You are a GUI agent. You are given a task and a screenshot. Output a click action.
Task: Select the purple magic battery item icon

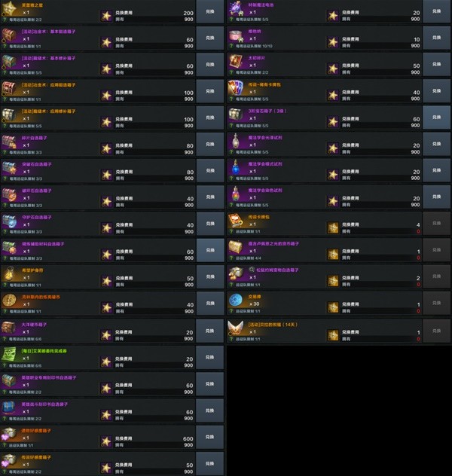tap(236, 8)
